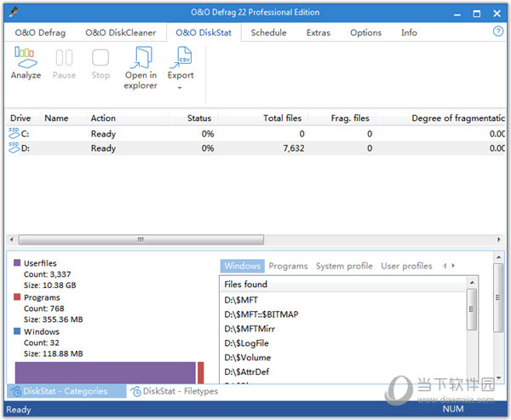
Task: Sort by Degree of fragmentation column header
Action: point(440,118)
